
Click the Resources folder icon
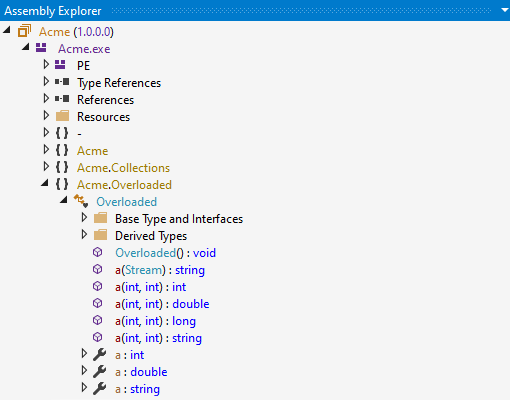[62, 116]
